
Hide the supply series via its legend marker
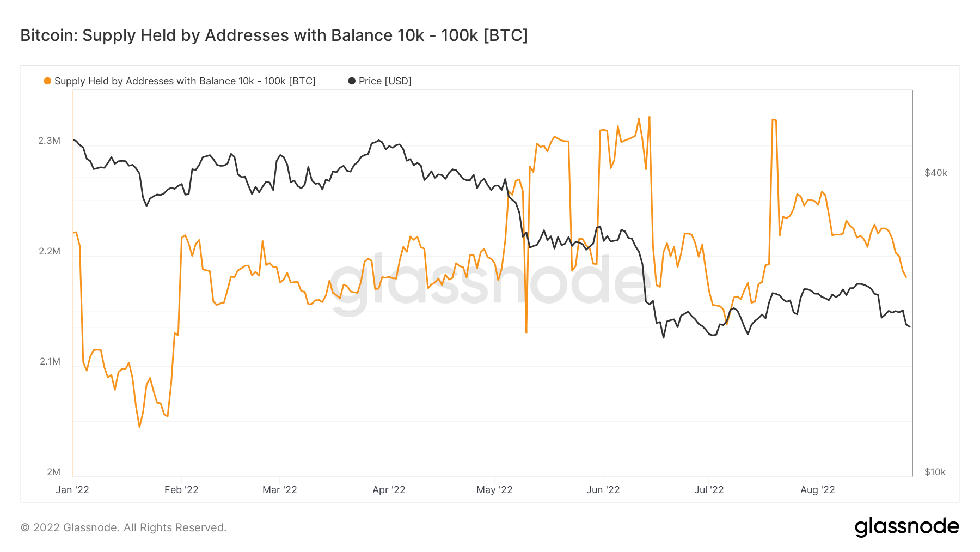click(48, 81)
